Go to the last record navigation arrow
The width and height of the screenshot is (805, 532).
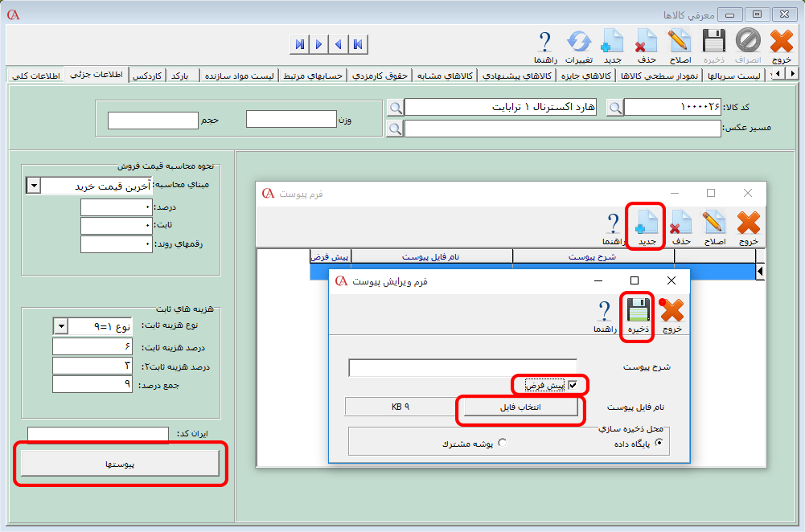coord(299,45)
